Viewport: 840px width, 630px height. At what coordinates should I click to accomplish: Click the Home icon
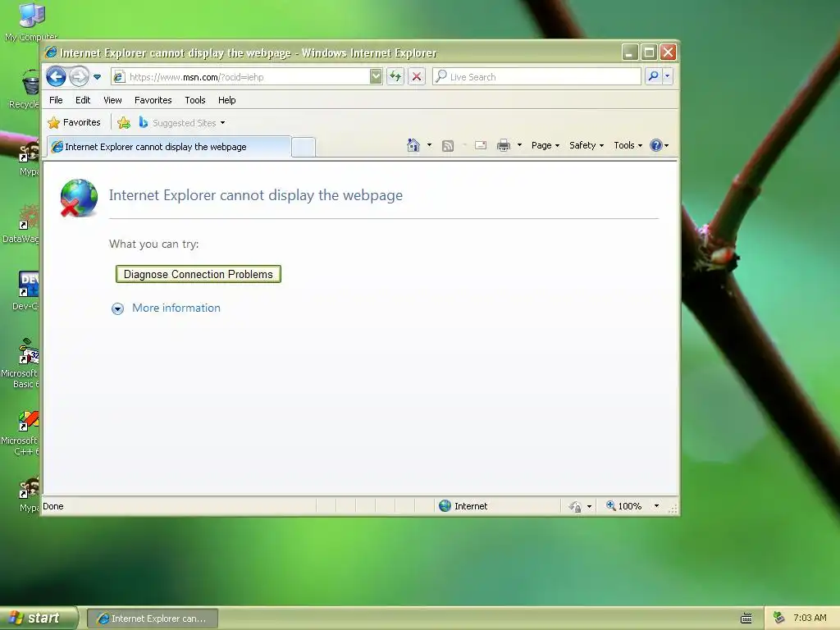pyautogui.click(x=413, y=145)
